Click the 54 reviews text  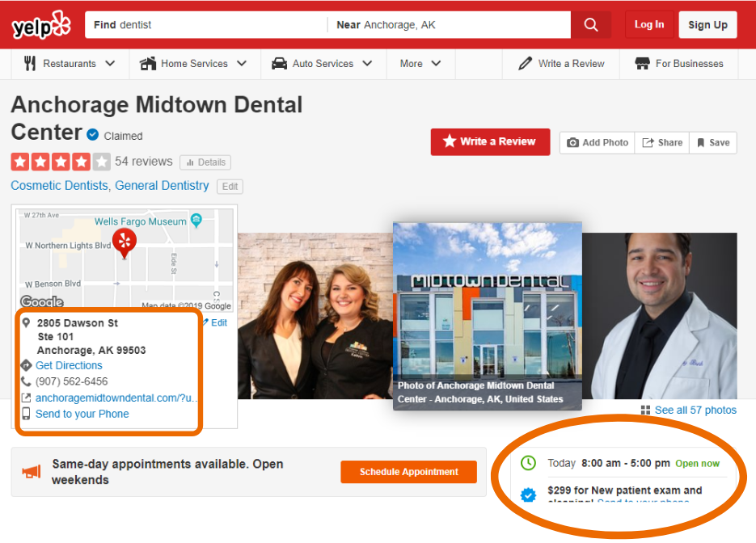(x=144, y=162)
